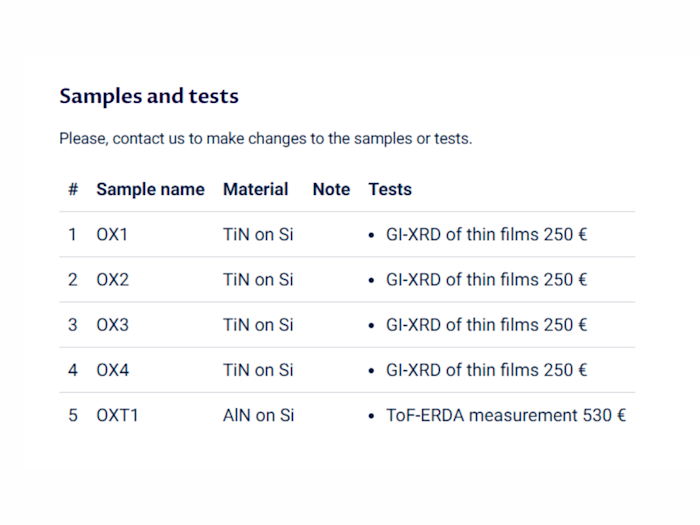This screenshot has height=525, width=700.
Task: Click the contact us instruction text
Action: point(265,139)
